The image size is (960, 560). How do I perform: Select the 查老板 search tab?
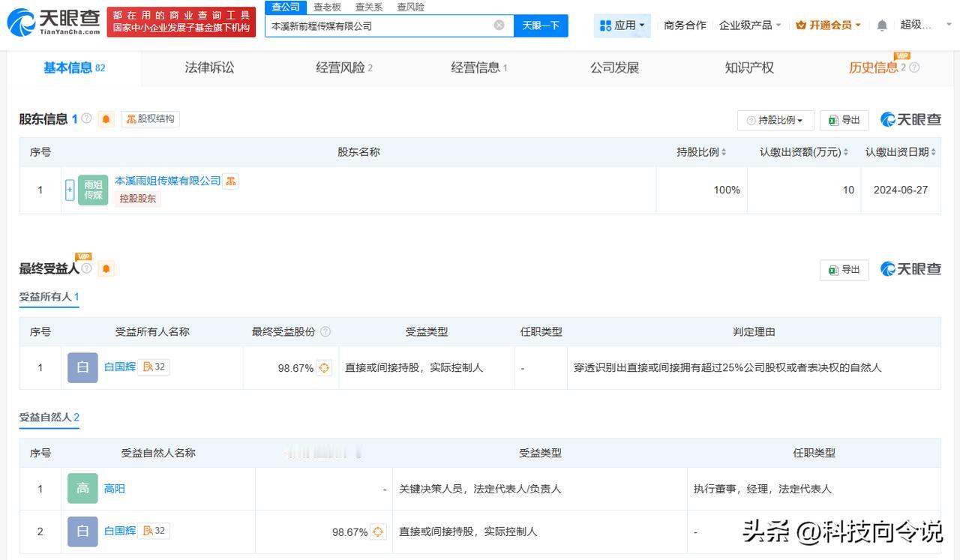point(327,7)
